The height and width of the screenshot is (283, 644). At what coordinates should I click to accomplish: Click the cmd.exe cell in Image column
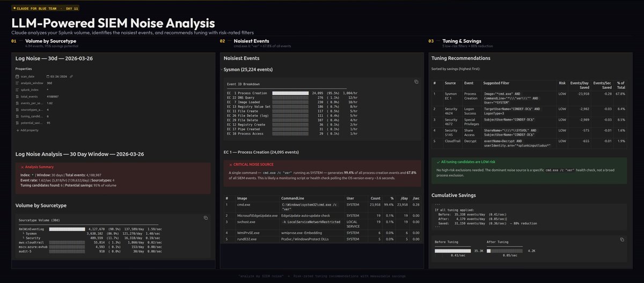pyautogui.click(x=257, y=207)
